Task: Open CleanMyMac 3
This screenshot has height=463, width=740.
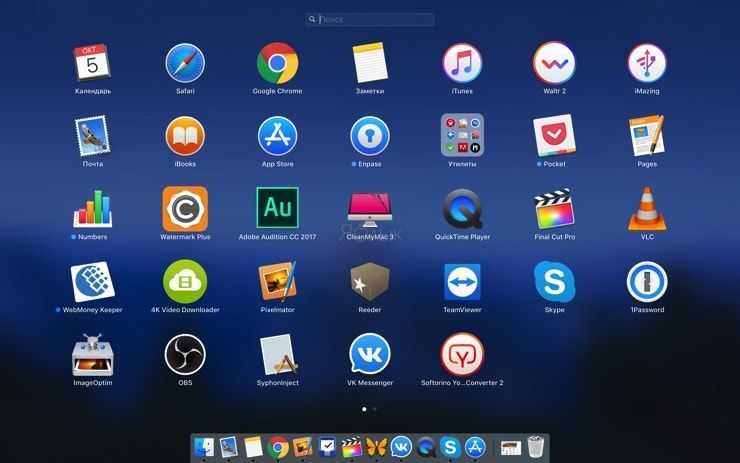Action: (370, 209)
